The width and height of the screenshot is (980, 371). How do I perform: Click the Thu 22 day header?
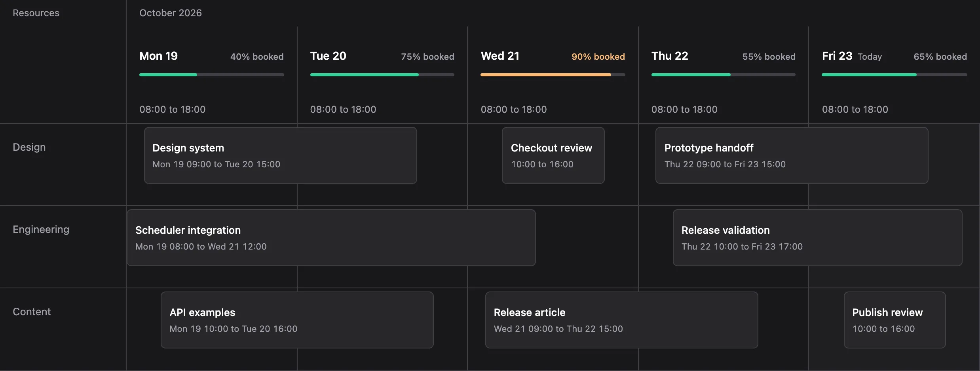click(x=670, y=56)
